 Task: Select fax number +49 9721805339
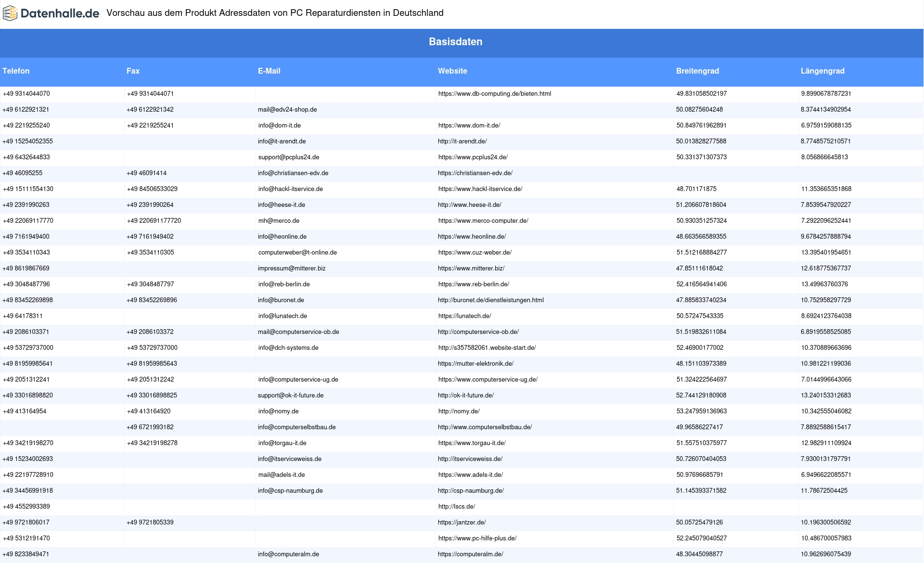tap(150, 523)
